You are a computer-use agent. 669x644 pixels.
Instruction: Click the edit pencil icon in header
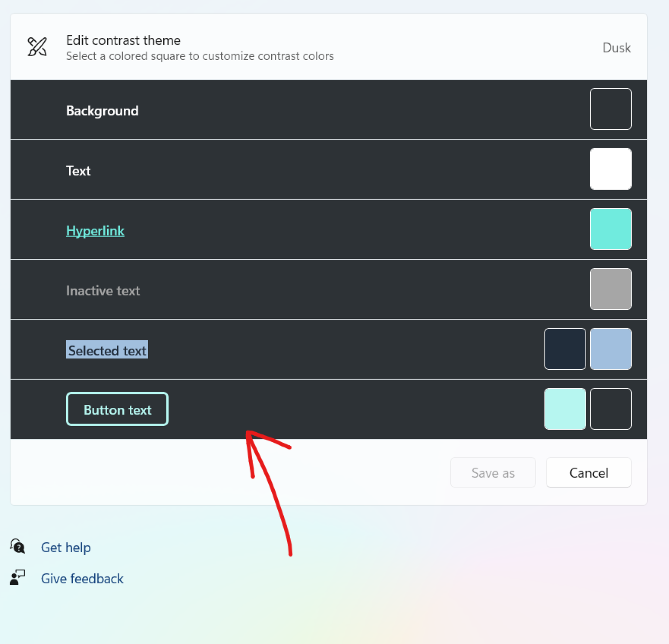[x=37, y=47]
